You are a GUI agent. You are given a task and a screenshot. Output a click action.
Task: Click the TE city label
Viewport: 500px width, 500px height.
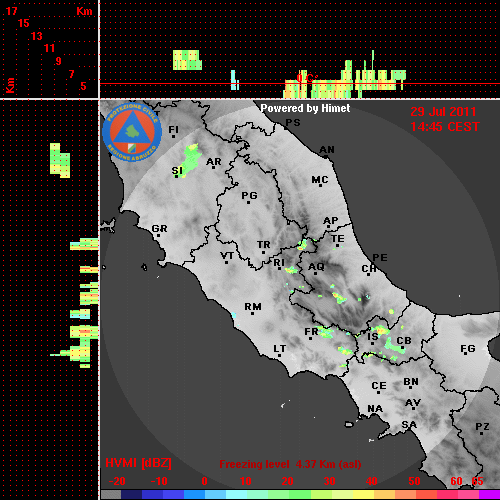(x=337, y=239)
